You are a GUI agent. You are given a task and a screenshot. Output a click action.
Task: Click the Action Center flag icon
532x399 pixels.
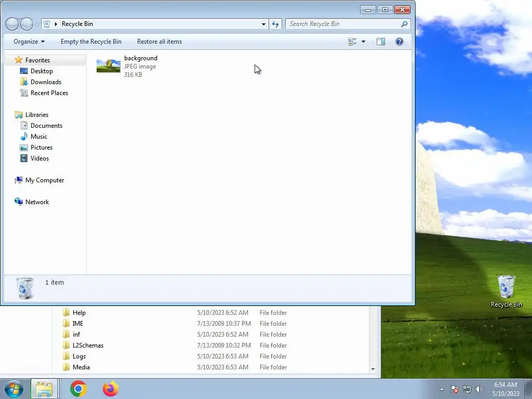454,389
